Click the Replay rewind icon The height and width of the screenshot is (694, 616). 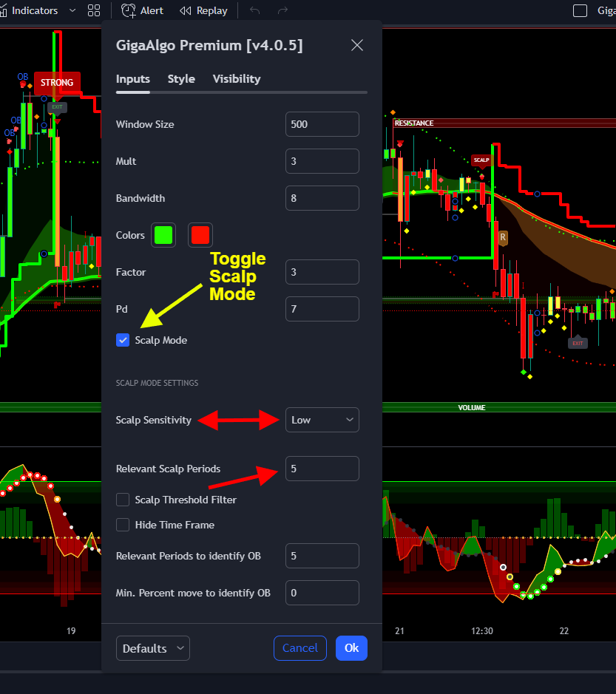click(x=186, y=10)
